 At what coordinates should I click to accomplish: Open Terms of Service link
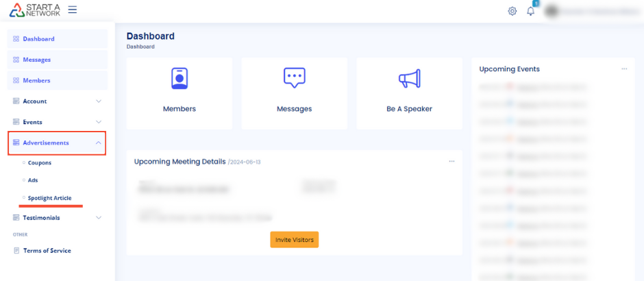(x=47, y=251)
